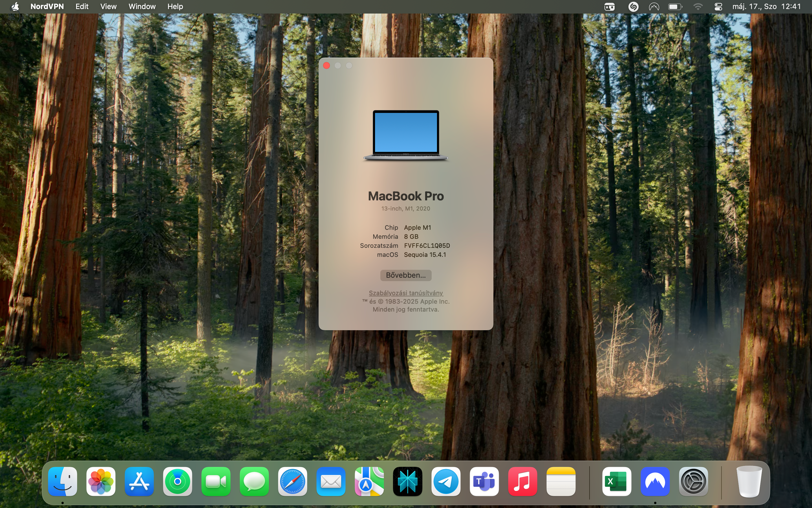Click the Sequoia 15.4.1 version text

point(425,255)
